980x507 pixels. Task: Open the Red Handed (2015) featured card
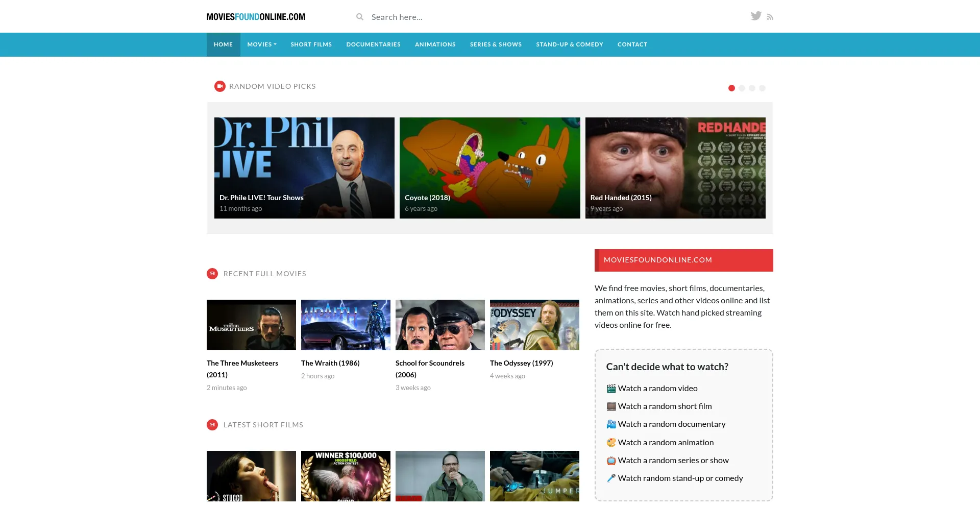(675, 168)
